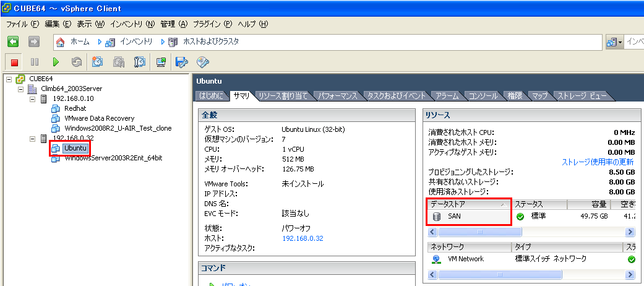Click the Climb64_2003Server datacenter icon
The height and width of the screenshot is (286, 644).
coord(32,89)
